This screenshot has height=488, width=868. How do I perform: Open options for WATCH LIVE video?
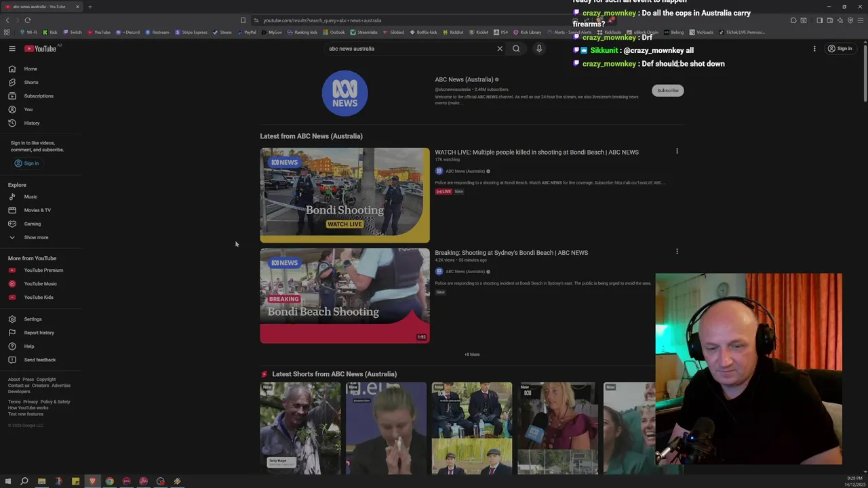pyautogui.click(x=677, y=151)
